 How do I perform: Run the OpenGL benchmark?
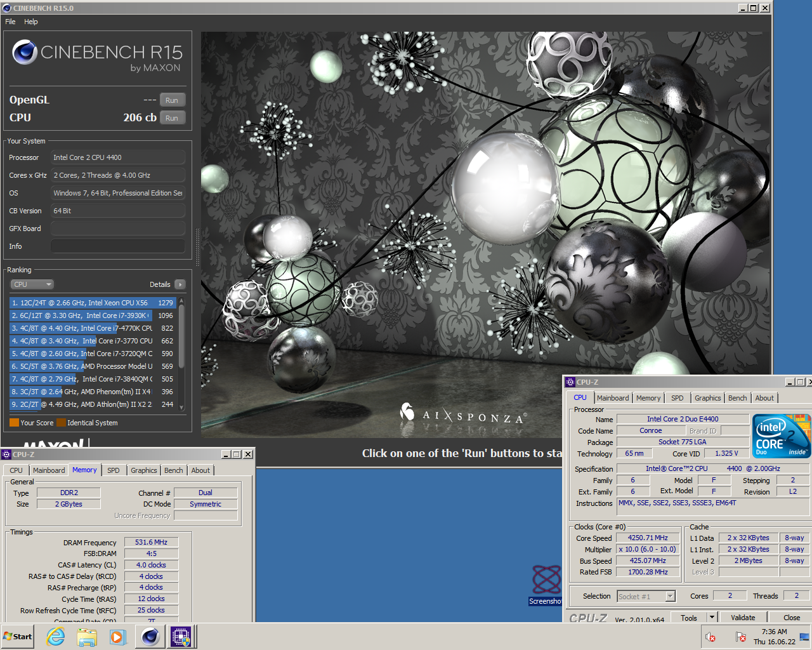point(172,100)
